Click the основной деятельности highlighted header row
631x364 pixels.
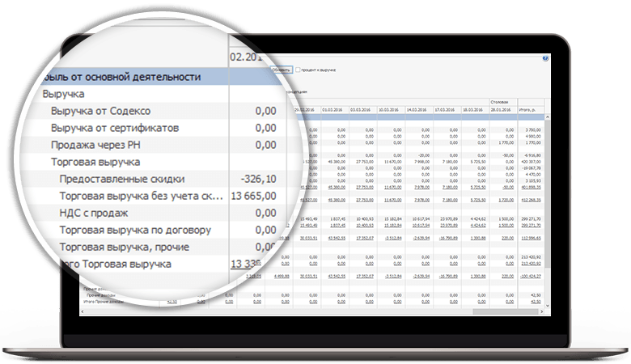click(x=161, y=77)
